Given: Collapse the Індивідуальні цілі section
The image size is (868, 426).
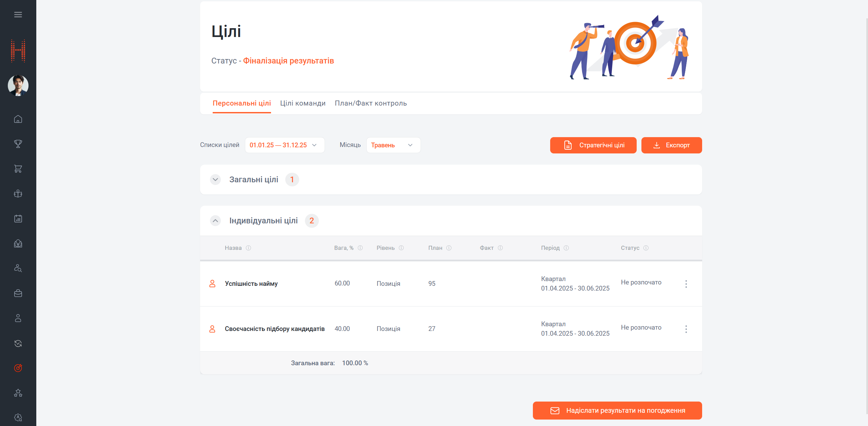Looking at the screenshot, I should coord(215,221).
